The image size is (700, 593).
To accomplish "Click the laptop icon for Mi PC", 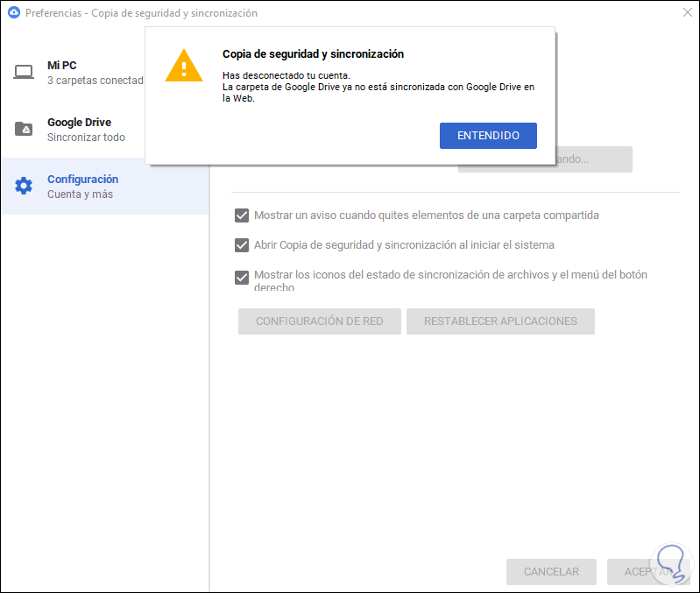I will tap(24, 72).
